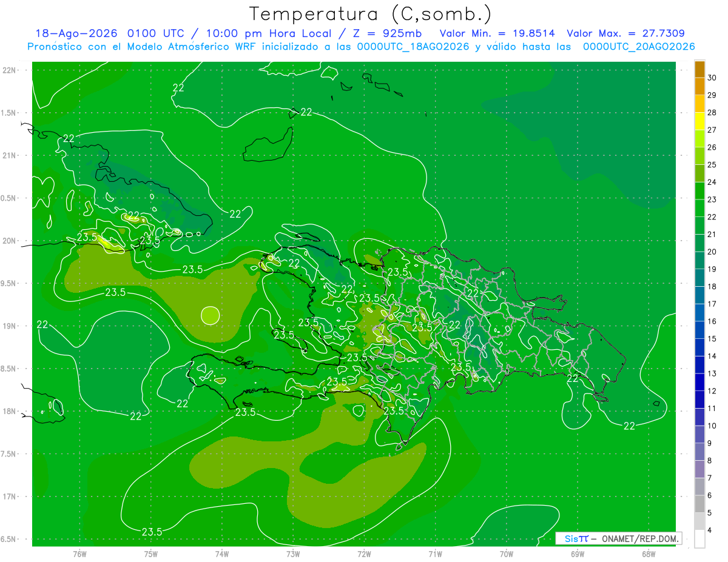Click the 'ONAMET/REP.DOM.' credit label
Image resolution: width=728 pixels, height=562 pixels.
(x=639, y=538)
